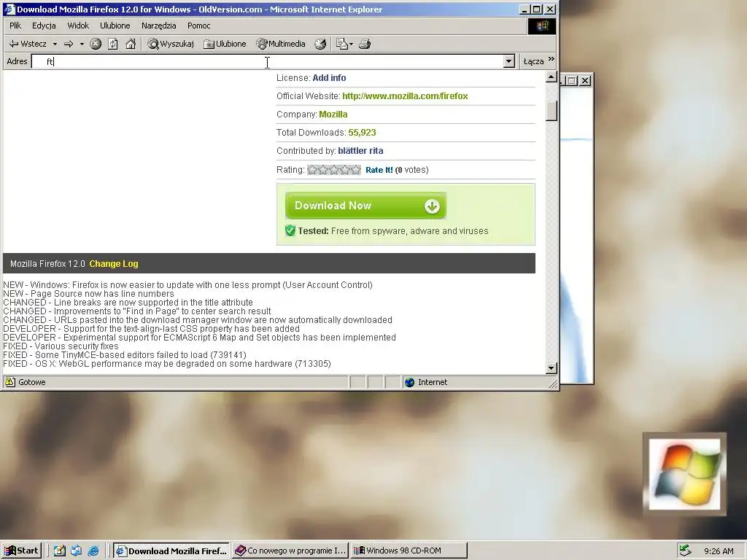
Task: Expand the Łącza links toolbar chevron
Action: pyautogui.click(x=551, y=59)
